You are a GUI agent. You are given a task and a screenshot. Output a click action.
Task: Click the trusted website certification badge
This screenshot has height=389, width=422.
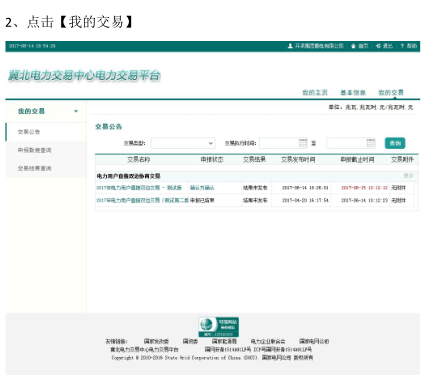[218, 327]
